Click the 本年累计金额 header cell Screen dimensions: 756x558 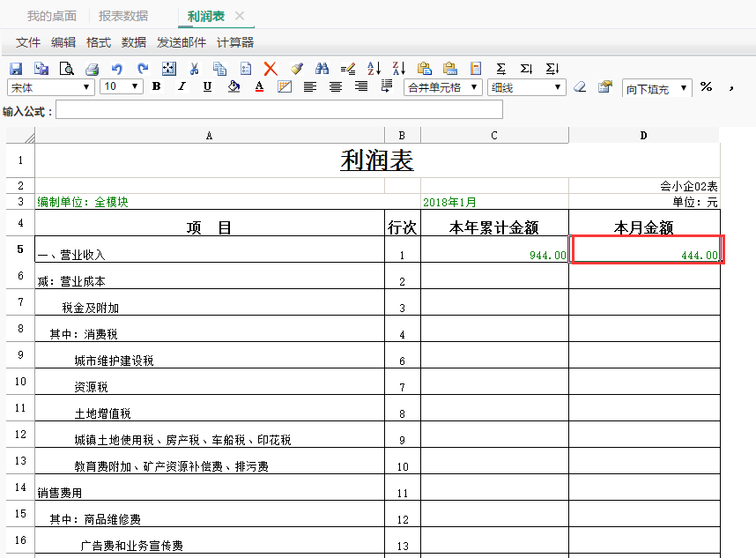point(494,223)
